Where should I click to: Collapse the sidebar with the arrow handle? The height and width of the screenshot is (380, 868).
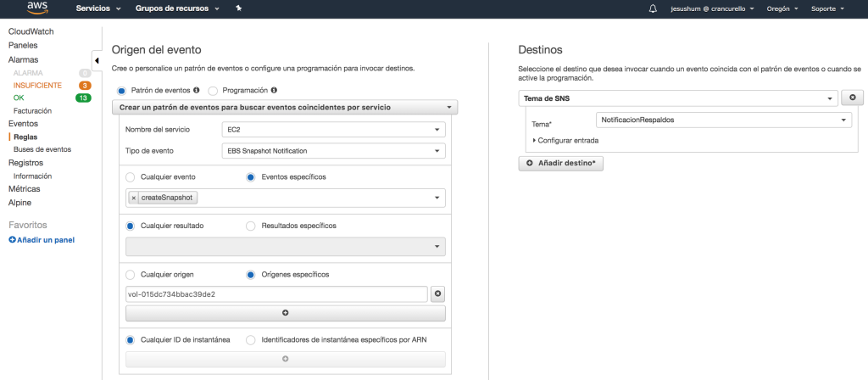(x=96, y=59)
